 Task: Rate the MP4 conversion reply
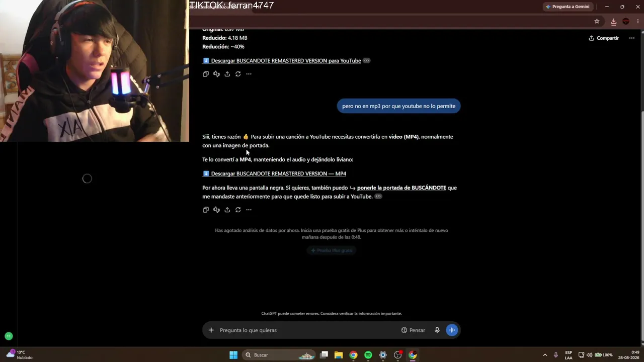click(216, 210)
